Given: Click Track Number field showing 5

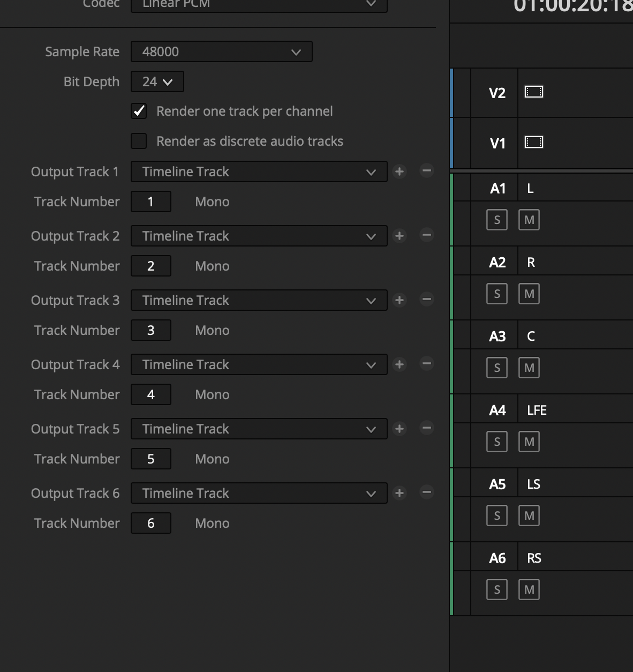Looking at the screenshot, I should point(151,459).
